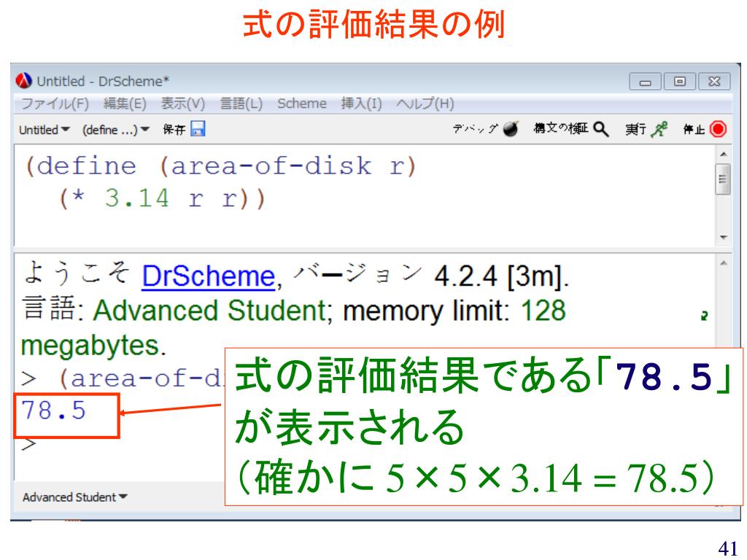The height and width of the screenshot is (560, 747).
Task: Click the save floppy disk icon
Action: coord(198,128)
